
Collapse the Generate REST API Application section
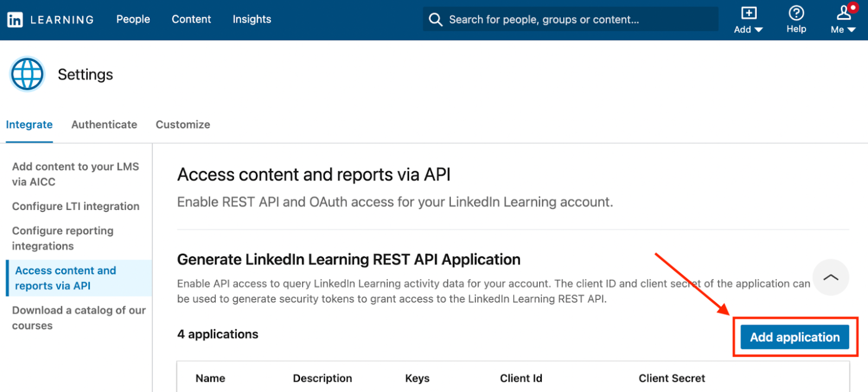click(x=830, y=277)
